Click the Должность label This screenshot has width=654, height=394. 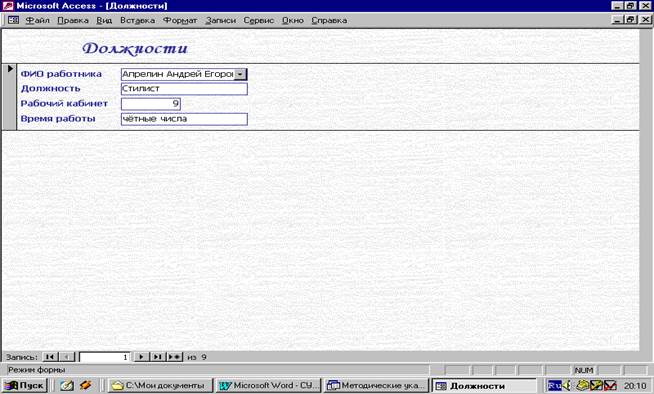click(50, 88)
